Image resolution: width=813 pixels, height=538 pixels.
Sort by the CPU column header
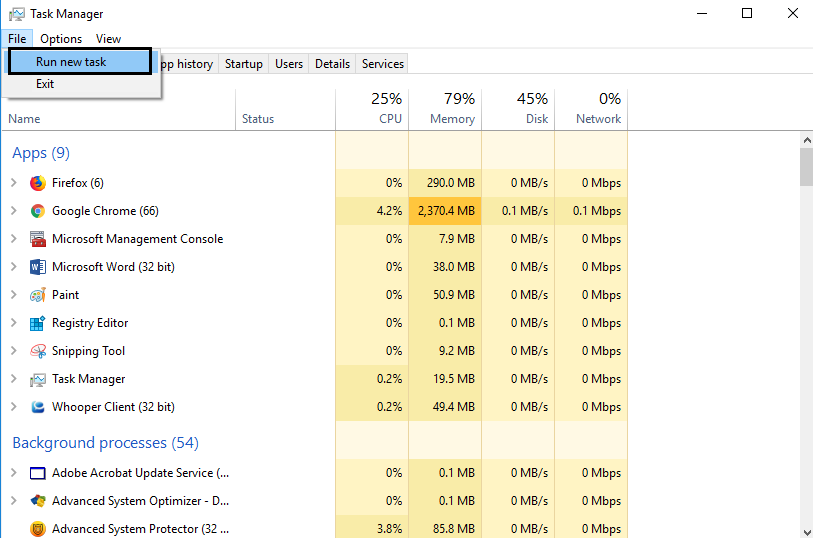tap(372, 110)
